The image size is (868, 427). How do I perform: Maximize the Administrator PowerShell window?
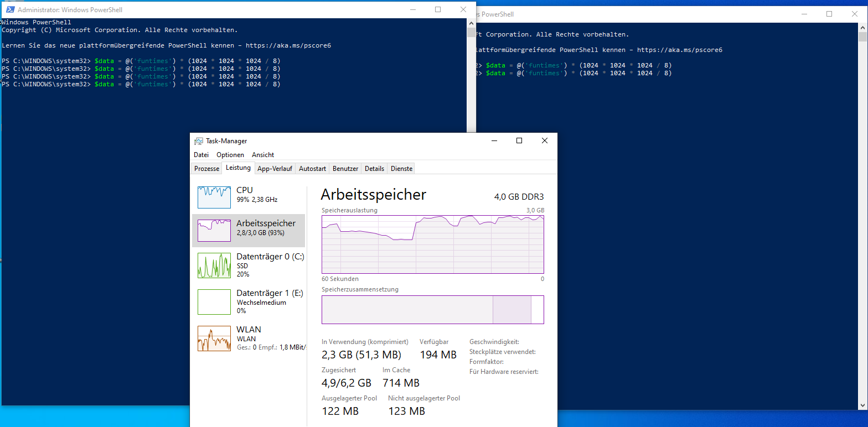coord(438,9)
